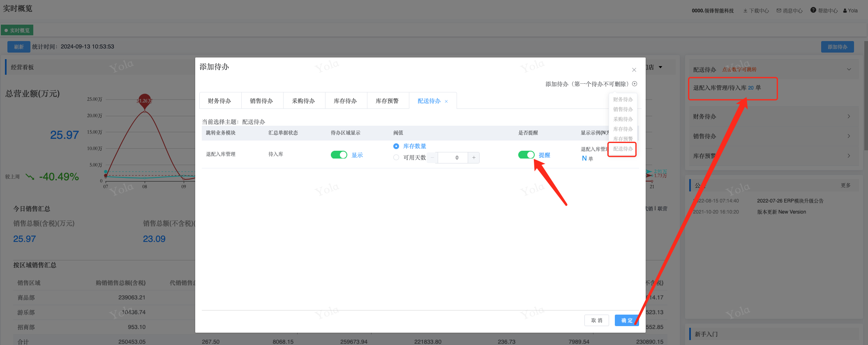
Task: Expand the 销售待办 panel on the right
Action: pos(849,136)
